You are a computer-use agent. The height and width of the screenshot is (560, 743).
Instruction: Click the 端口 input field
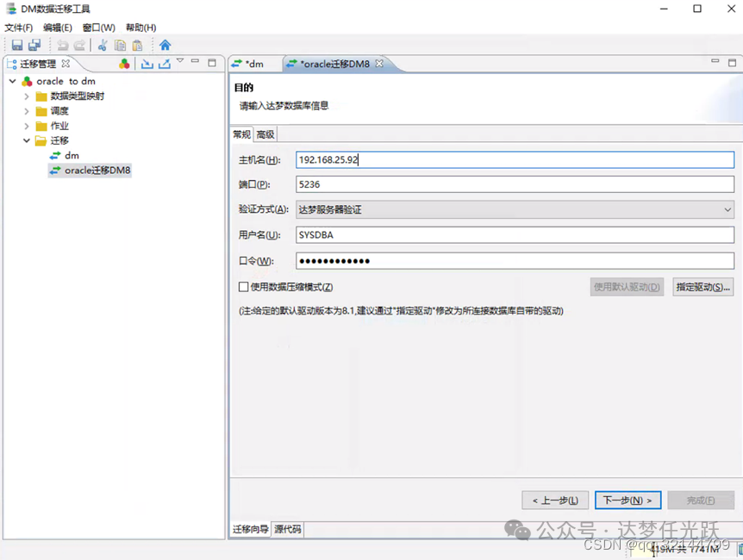(x=515, y=184)
